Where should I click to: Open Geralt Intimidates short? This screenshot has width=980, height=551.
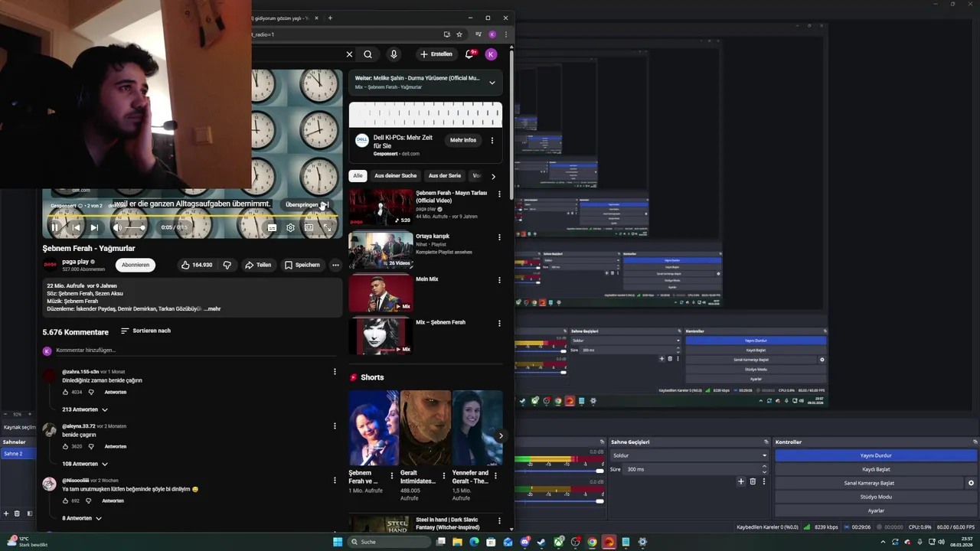[x=426, y=428]
